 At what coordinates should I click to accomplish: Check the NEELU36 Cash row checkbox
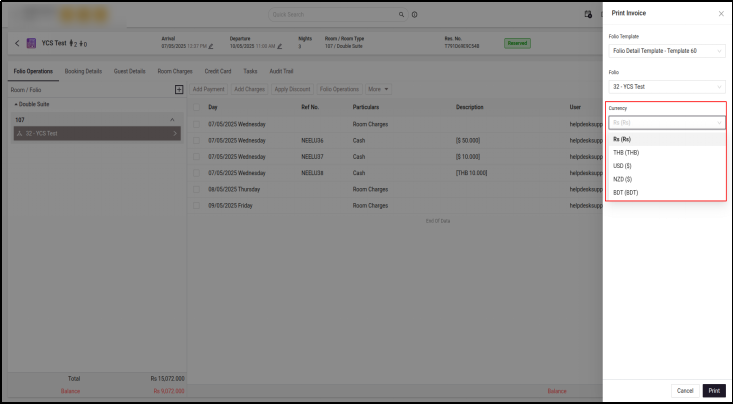(196, 140)
